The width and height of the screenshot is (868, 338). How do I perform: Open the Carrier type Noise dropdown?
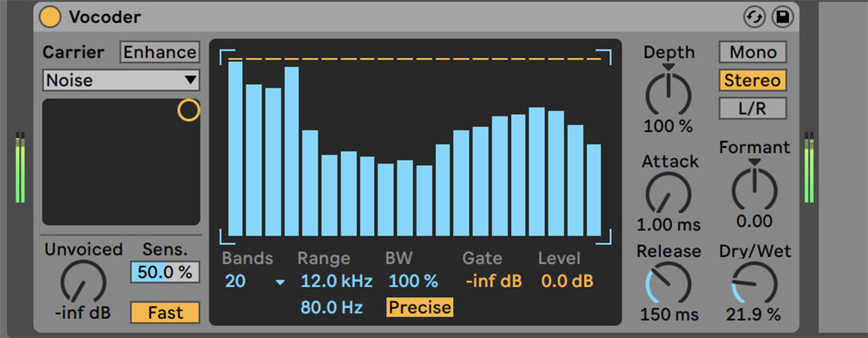tap(122, 80)
